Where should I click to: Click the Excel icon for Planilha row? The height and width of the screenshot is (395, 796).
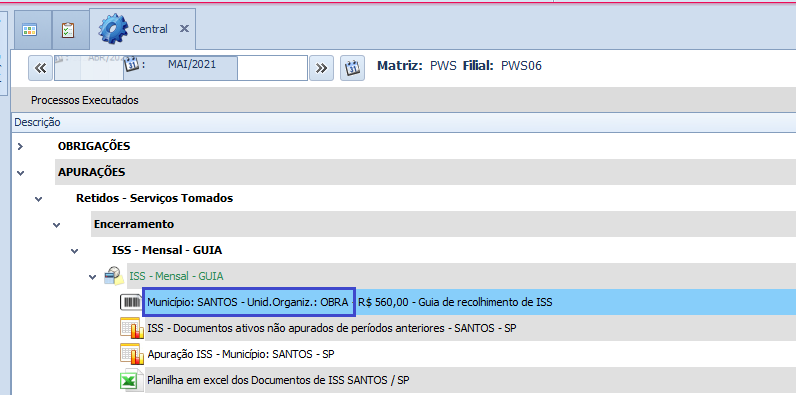point(131,380)
